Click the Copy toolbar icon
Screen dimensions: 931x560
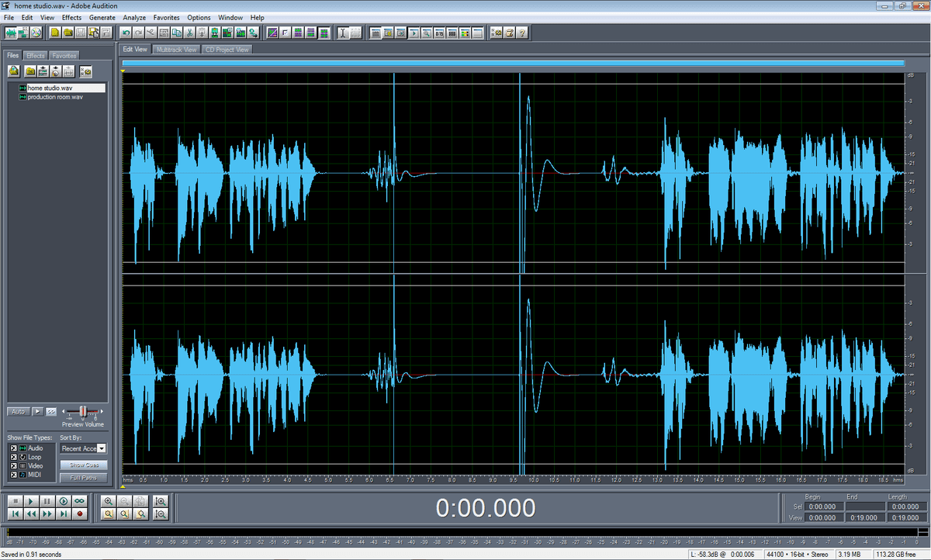176,33
